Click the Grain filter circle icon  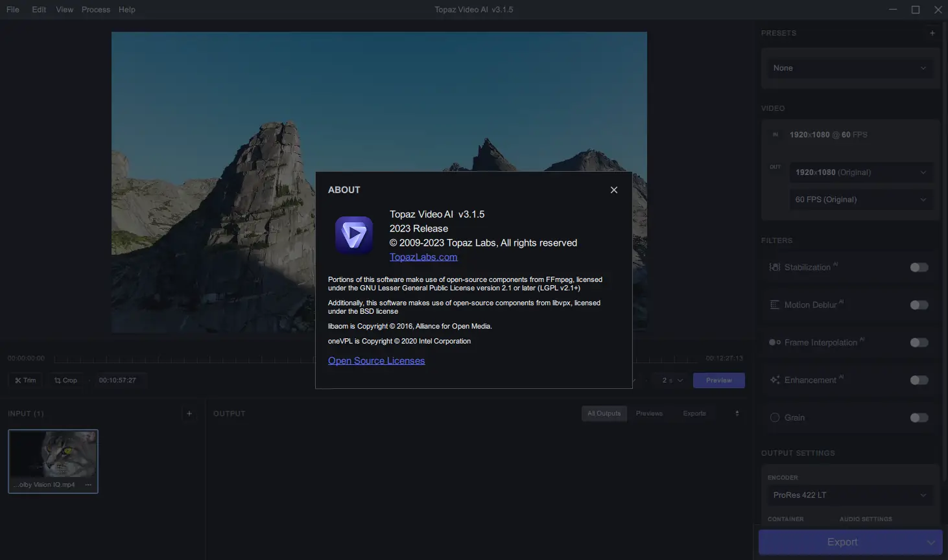point(774,418)
